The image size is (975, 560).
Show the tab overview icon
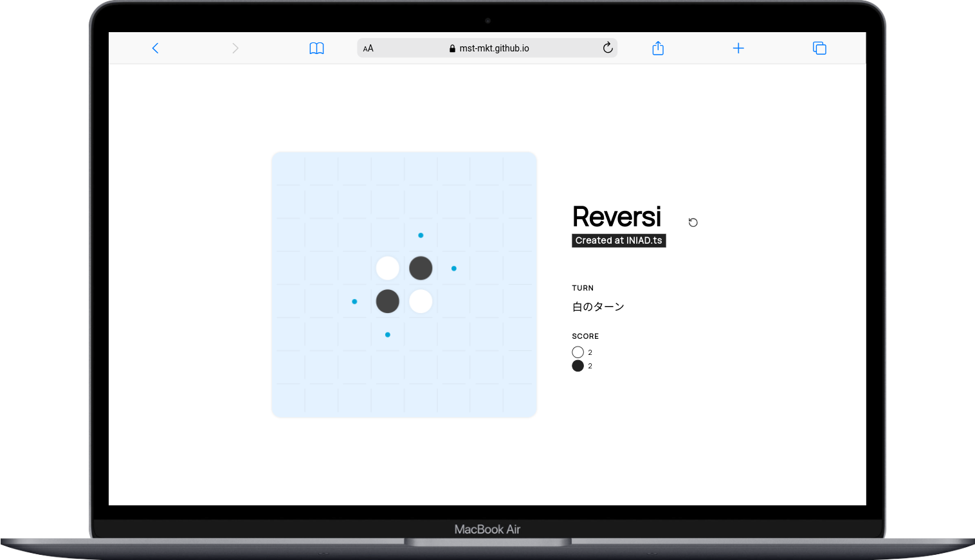tap(819, 48)
